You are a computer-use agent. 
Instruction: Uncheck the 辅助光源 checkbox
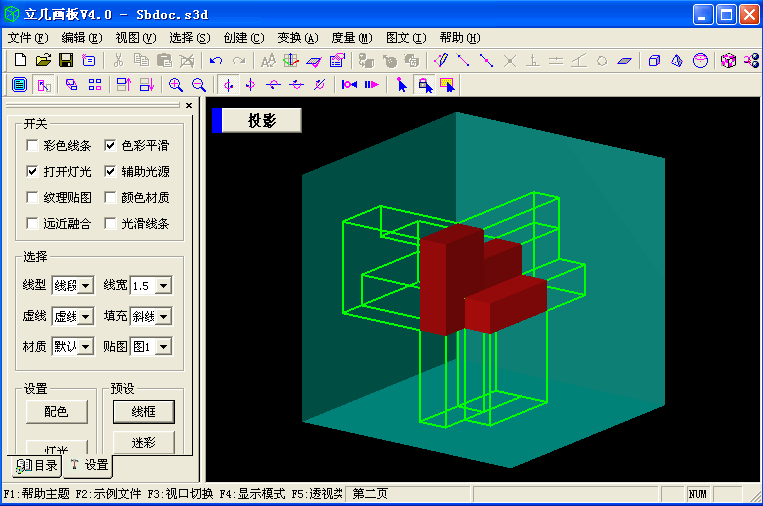[x=110, y=171]
